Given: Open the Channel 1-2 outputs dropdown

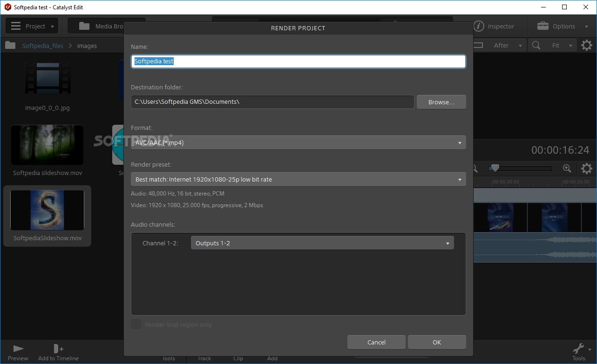Looking at the screenshot, I should pos(322,243).
